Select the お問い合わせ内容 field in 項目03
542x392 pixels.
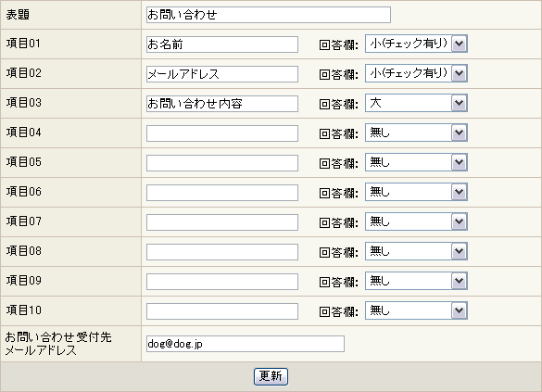(222, 104)
